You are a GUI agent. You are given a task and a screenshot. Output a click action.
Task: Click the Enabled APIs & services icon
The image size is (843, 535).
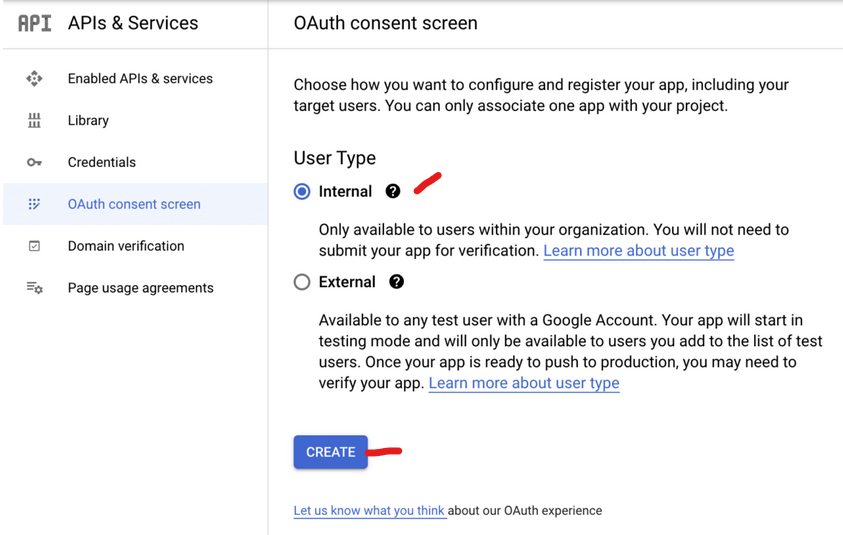34,79
